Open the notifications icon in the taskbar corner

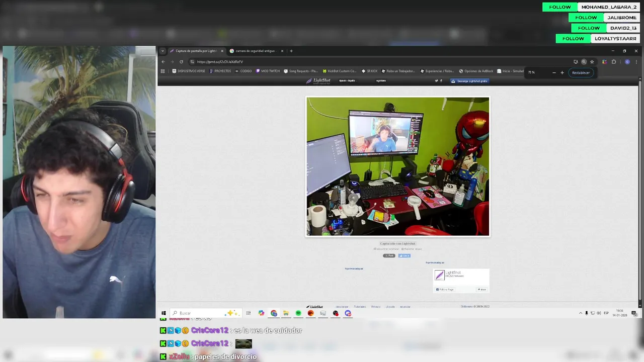click(634, 313)
